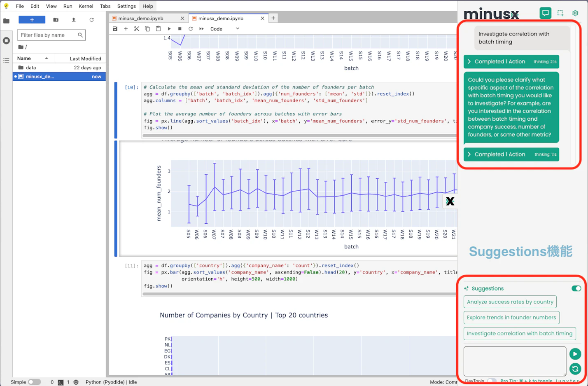Viewport: 588px width, 386px height.
Task: Open the Kernel menu
Action: (86, 6)
